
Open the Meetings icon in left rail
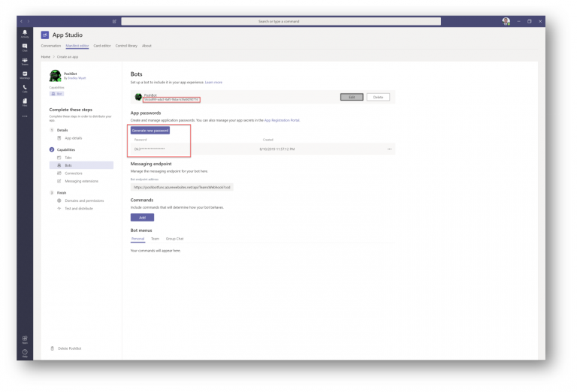tap(25, 75)
